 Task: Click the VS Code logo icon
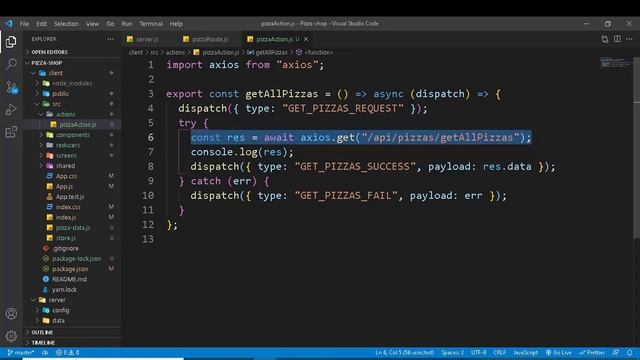coord(9,24)
